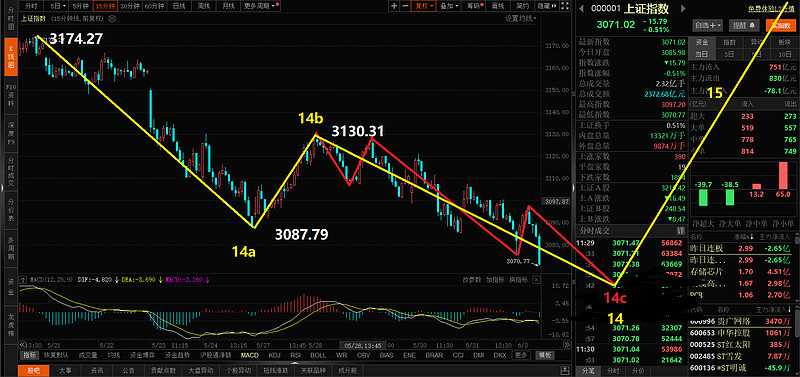Viewport: 800px width, 377px height.
Task: Open MACD indicator help question icon
Action: [22, 280]
